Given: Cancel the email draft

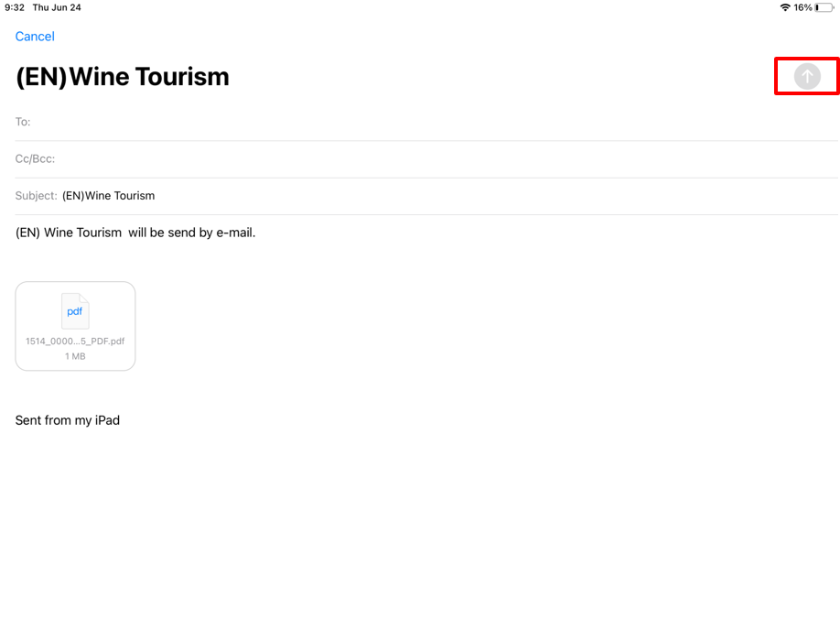Looking at the screenshot, I should pos(35,37).
